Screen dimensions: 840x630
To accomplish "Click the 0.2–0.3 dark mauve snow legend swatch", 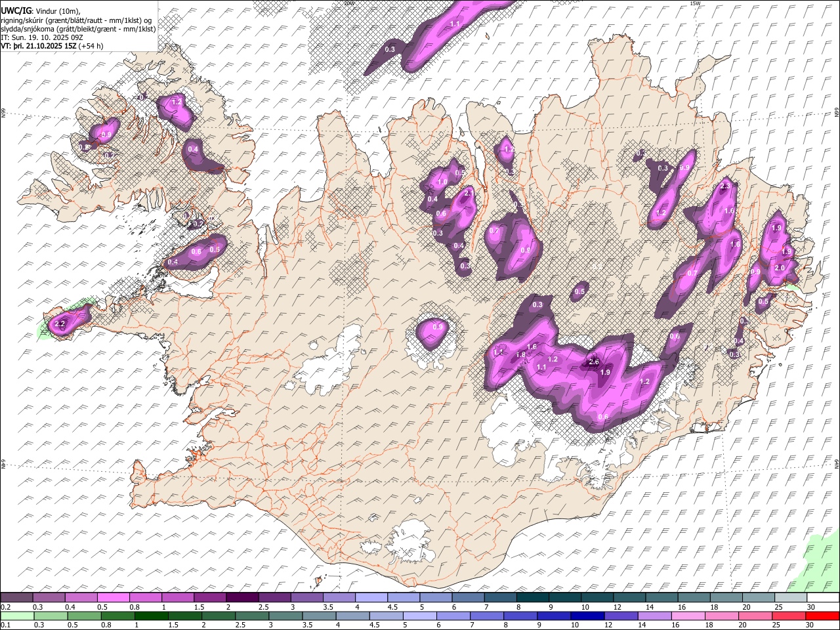I will coord(16,597).
